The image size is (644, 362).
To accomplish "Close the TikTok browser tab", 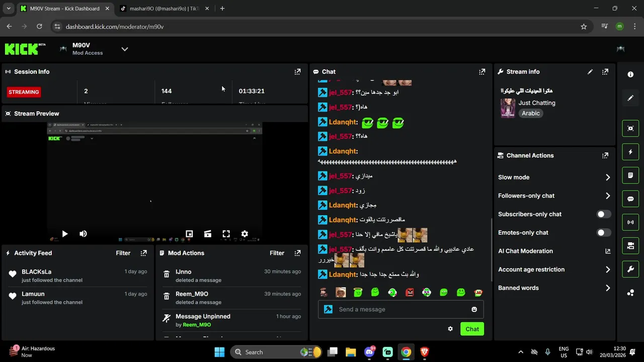I will coord(207,9).
